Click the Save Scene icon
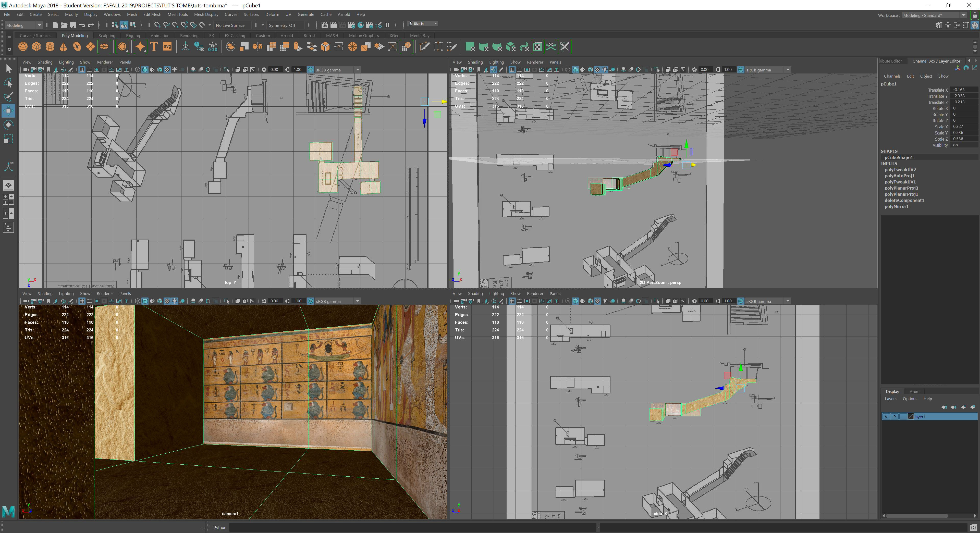The width and height of the screenshot is (980, 533). (x=73, y=25)
